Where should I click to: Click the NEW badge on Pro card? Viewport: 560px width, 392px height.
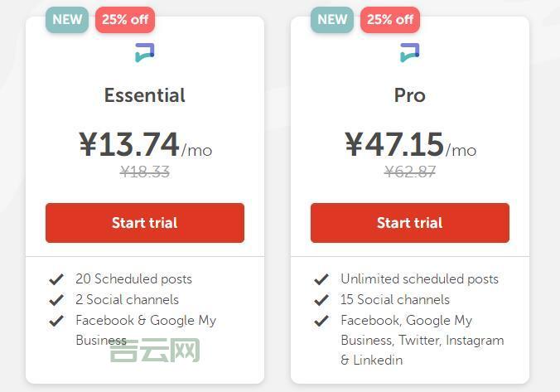(331, 20)
